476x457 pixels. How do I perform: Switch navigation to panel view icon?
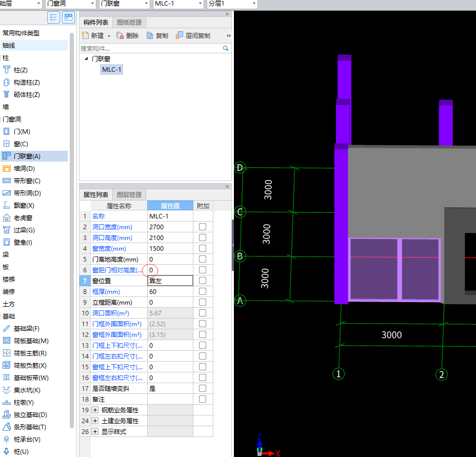69,17
